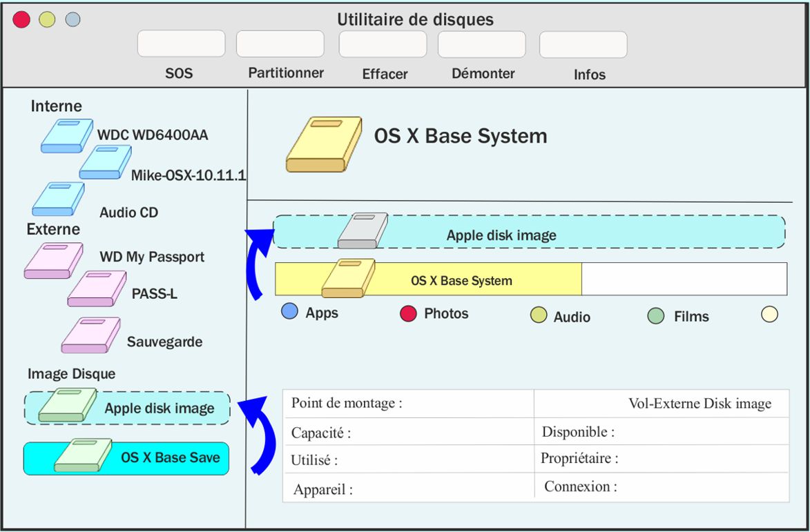Viewport: 810px width, 532px height.
Task: Select the WD My Passport external disk icon
Action: [x=53, y=261]
